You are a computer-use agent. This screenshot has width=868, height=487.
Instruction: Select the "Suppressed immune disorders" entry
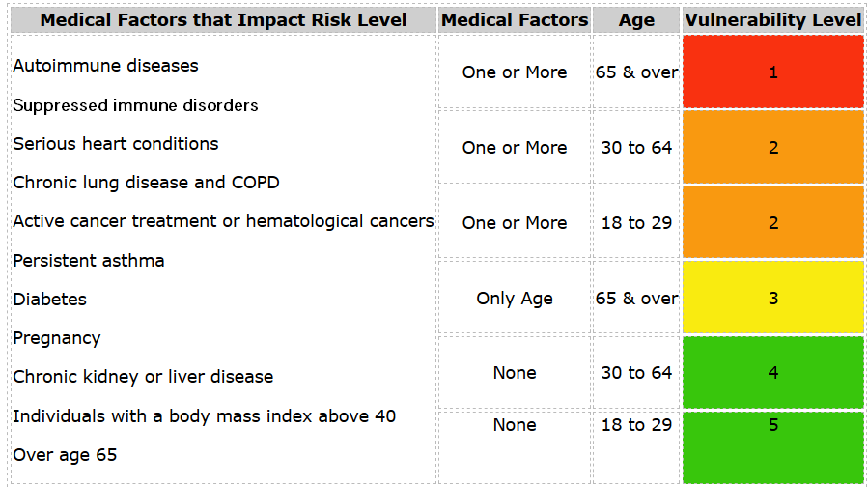tap(135, 105)
